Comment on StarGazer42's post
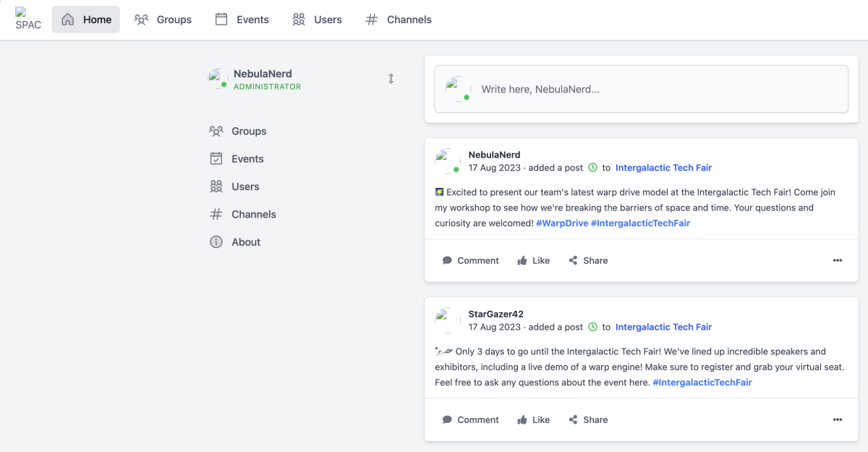Viewport: 868px width, 452px height. [x=470, y=419]
